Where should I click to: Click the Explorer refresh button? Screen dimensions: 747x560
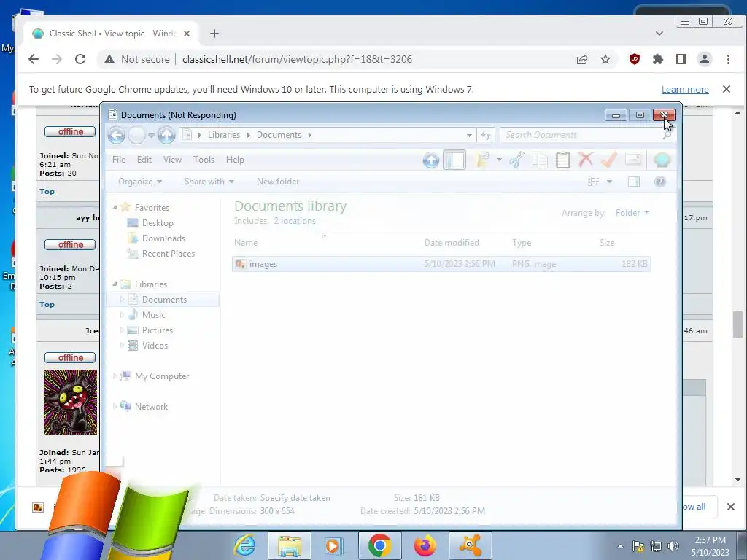click(485, 135)
